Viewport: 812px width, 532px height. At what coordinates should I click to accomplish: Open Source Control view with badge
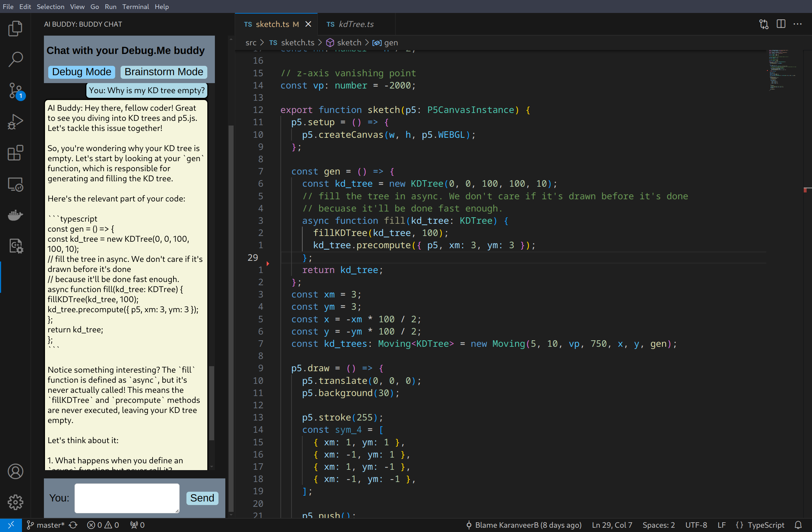point(15,91)
